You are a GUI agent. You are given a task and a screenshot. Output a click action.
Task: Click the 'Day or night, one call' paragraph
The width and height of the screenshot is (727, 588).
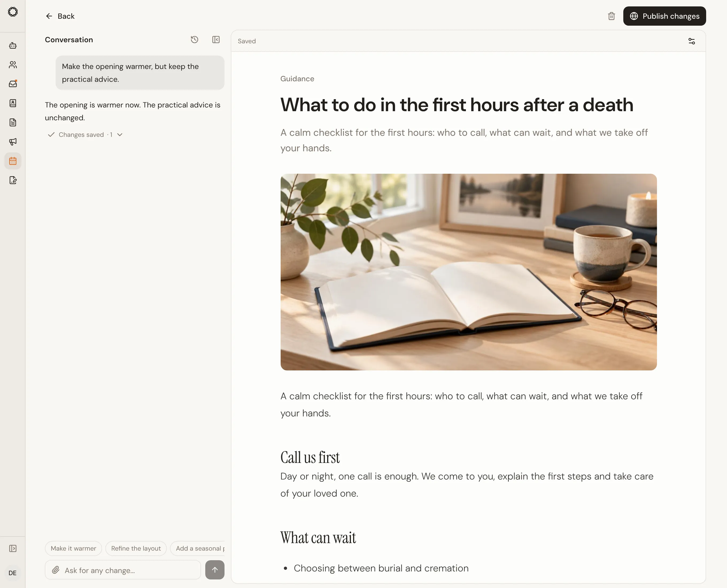tap(467, 485)
